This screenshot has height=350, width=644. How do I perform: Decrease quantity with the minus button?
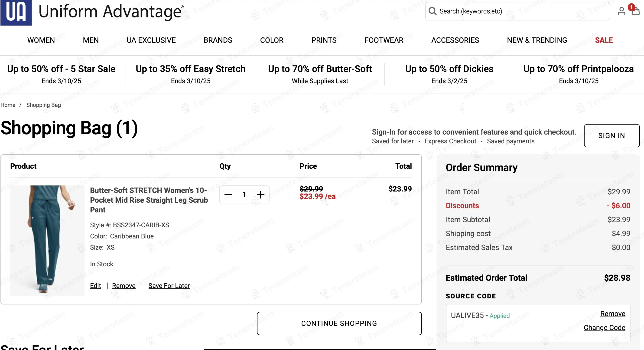[x=228, y=195]
